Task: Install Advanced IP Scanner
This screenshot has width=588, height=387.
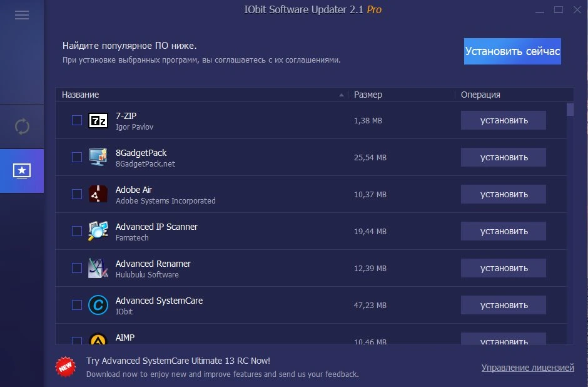Action: (504, 231)
